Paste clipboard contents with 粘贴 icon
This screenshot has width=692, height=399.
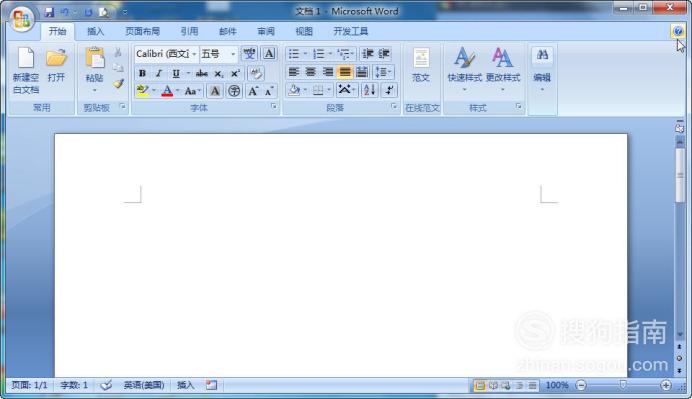[94, 58]
